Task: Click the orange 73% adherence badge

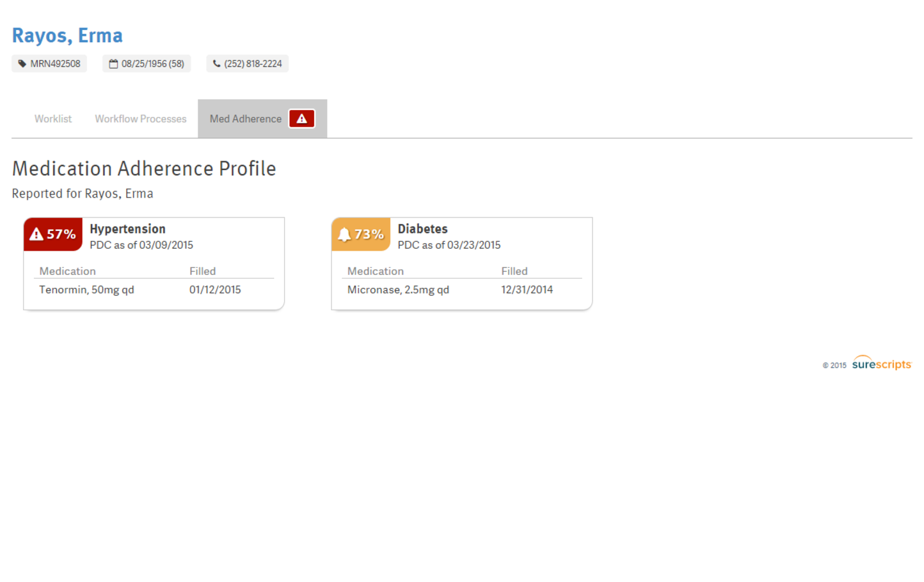Action: (x=361, y=234)
